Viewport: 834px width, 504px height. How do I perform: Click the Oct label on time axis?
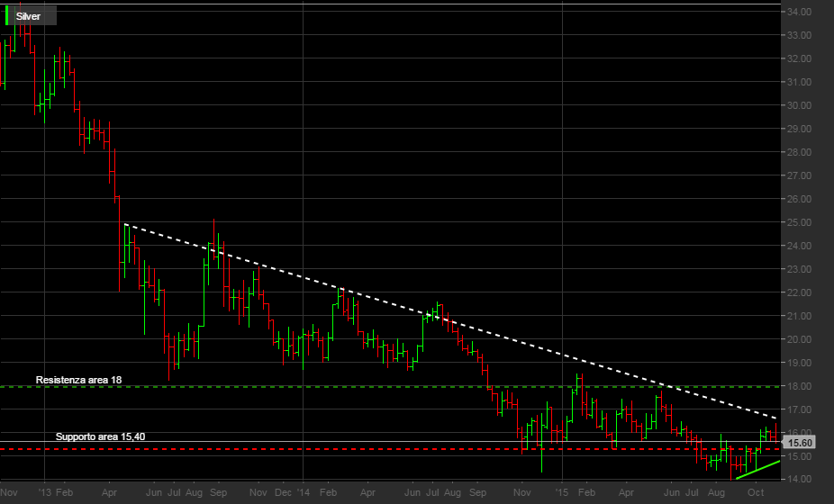[x=757, y=493]
